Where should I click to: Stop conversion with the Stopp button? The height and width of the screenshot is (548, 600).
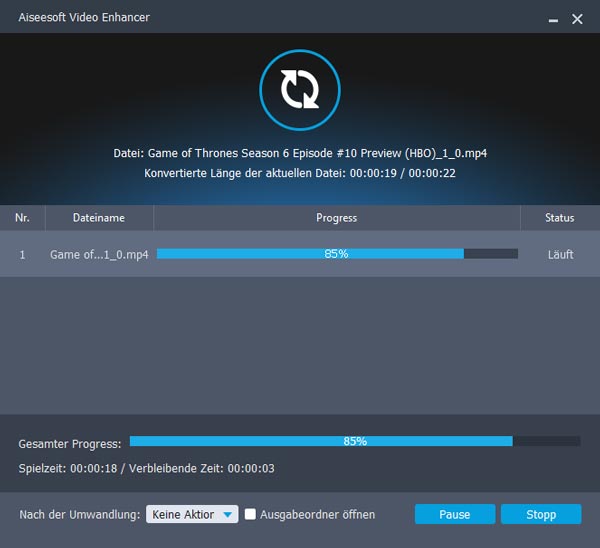point(540,514)
